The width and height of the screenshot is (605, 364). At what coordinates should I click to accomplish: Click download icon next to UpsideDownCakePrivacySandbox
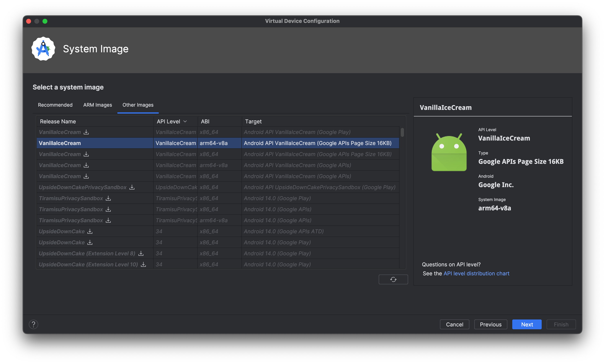point(132,187)
